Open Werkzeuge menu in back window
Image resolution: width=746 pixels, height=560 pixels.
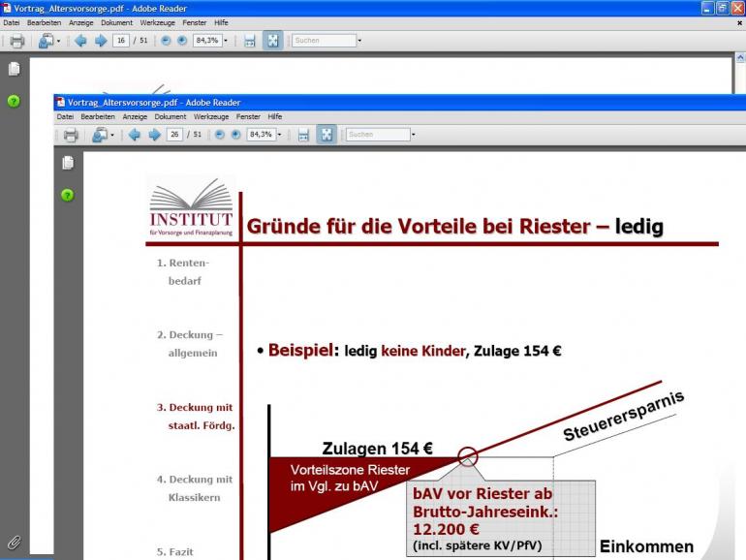click(x=157, y=23)
